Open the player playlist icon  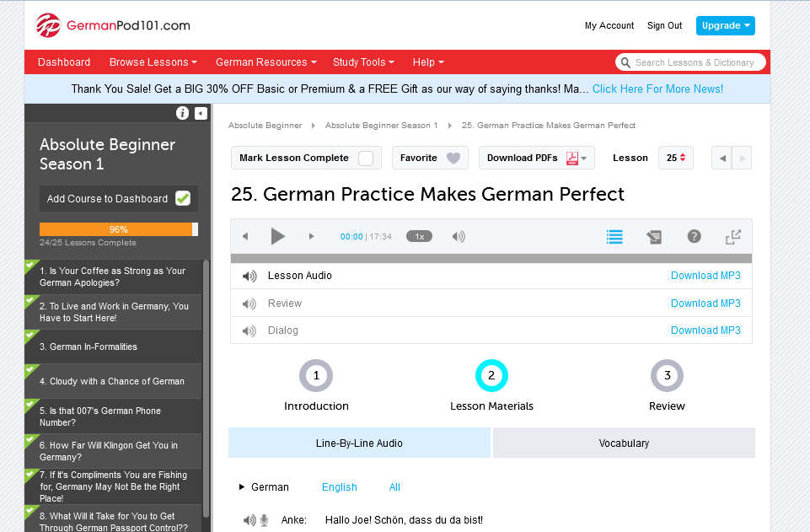614,237
